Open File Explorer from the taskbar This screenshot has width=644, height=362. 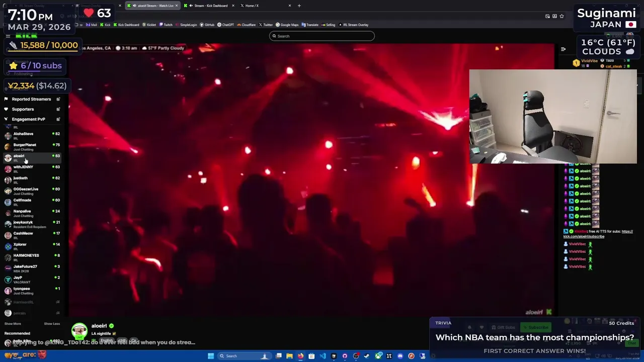tap(289, 356)
